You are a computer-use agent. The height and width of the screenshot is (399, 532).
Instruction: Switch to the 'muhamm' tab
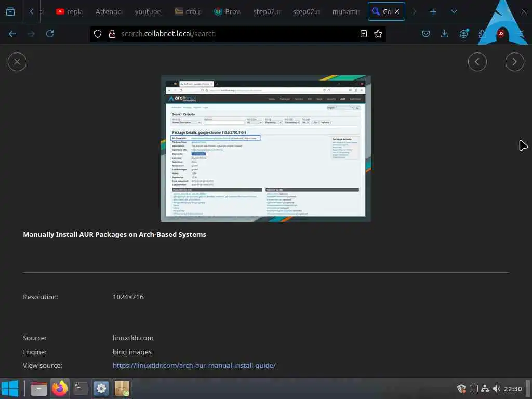tap(345, 12)
